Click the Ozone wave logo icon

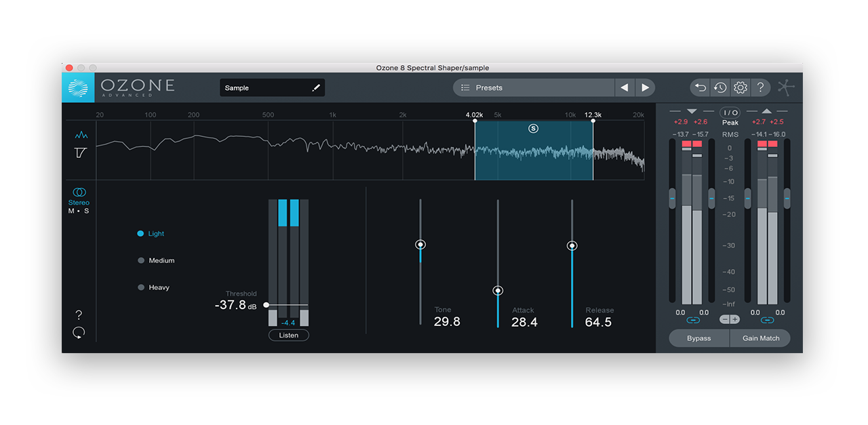click(x=78, y=87)
